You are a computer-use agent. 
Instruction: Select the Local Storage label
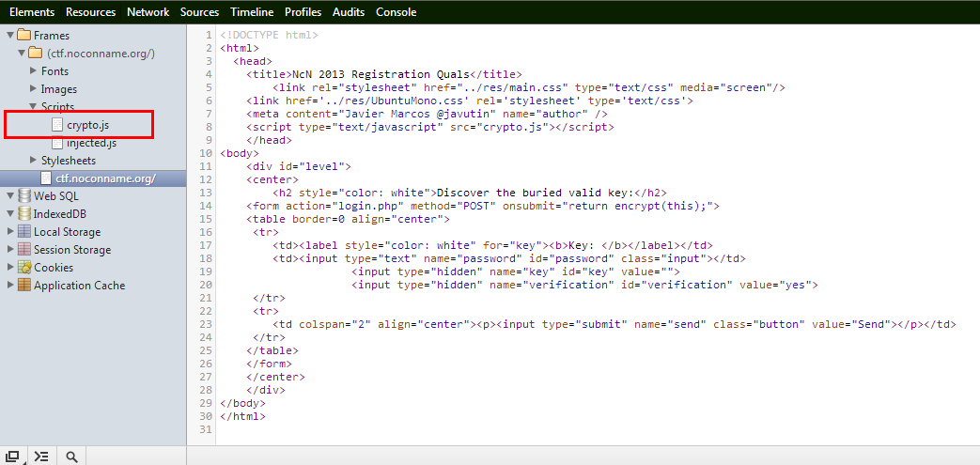(67, 232)
